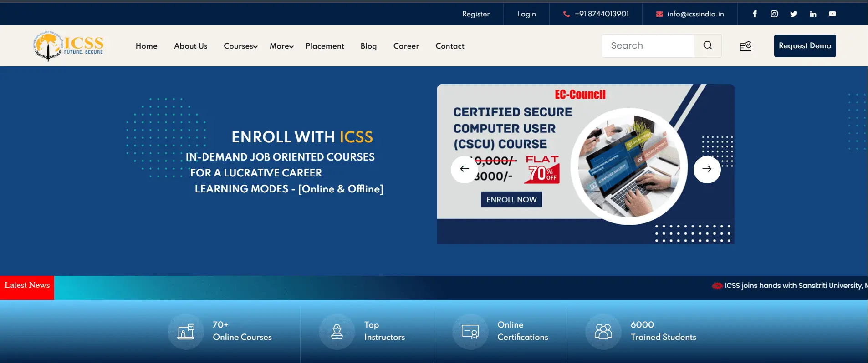Open the Twitter social icon
868x363 pixels.
(794, 14)
